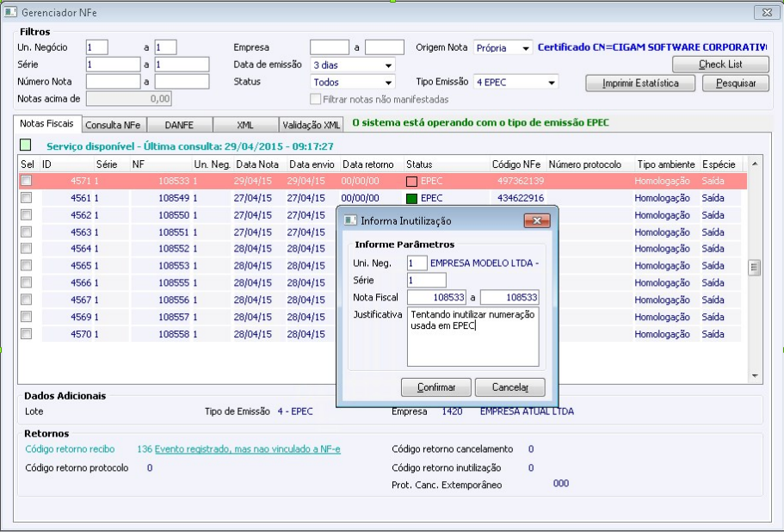The height and width of the screenshot is (532, 784).
Task: Open the Data de emissão dropdown
Action: coord(388,65)
